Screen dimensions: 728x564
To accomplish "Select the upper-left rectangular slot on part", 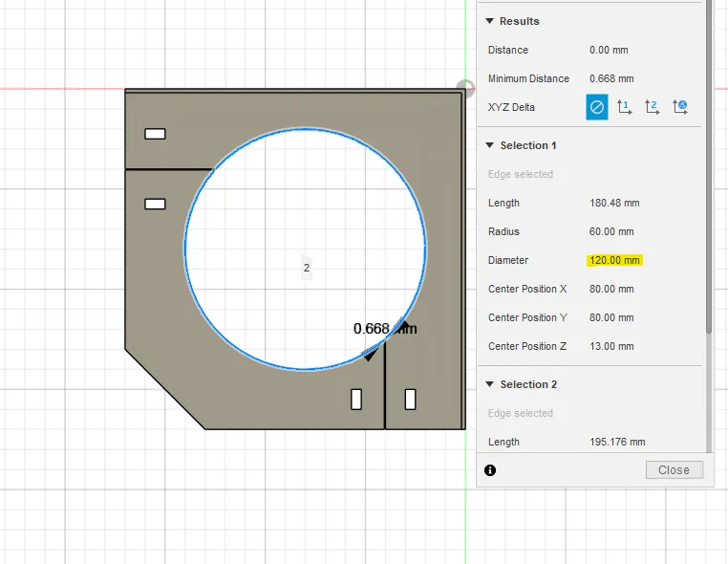I will coord(155,134).
